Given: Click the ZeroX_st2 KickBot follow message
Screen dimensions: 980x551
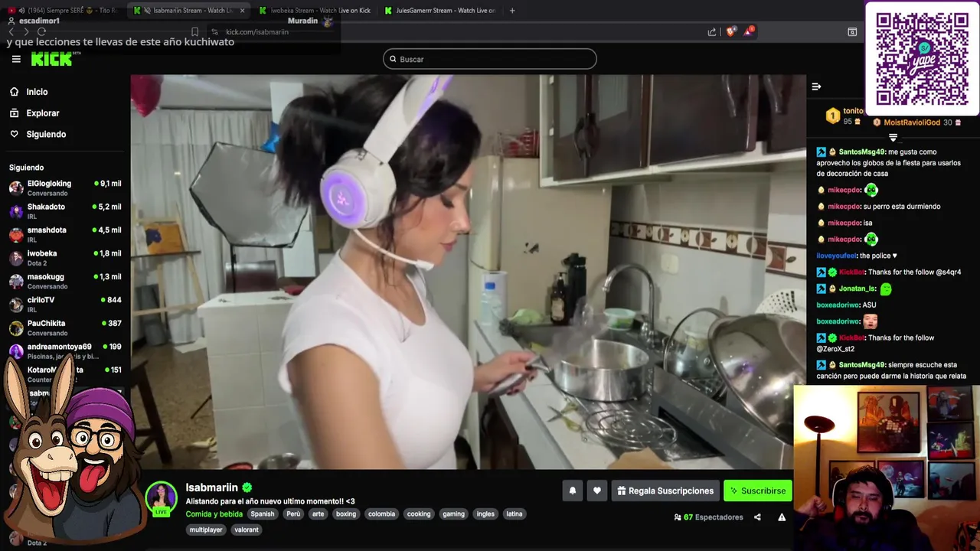Looking at the screenshot, I should (875, 343).
